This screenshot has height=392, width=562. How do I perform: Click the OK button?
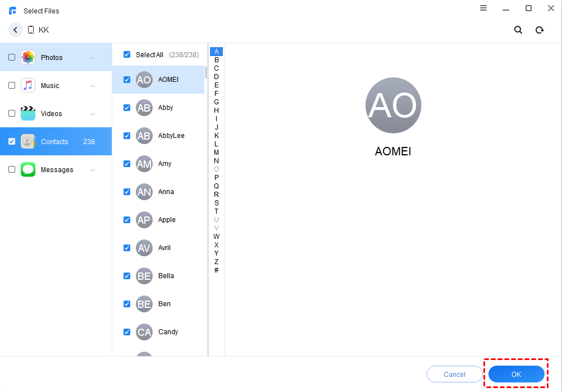click(516, 374)
